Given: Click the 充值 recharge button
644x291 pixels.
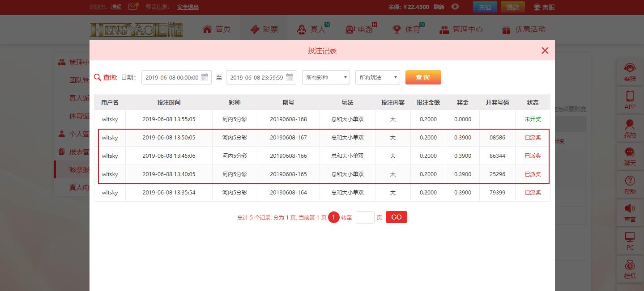Looking at the screenshot, I should click(485, 7).
